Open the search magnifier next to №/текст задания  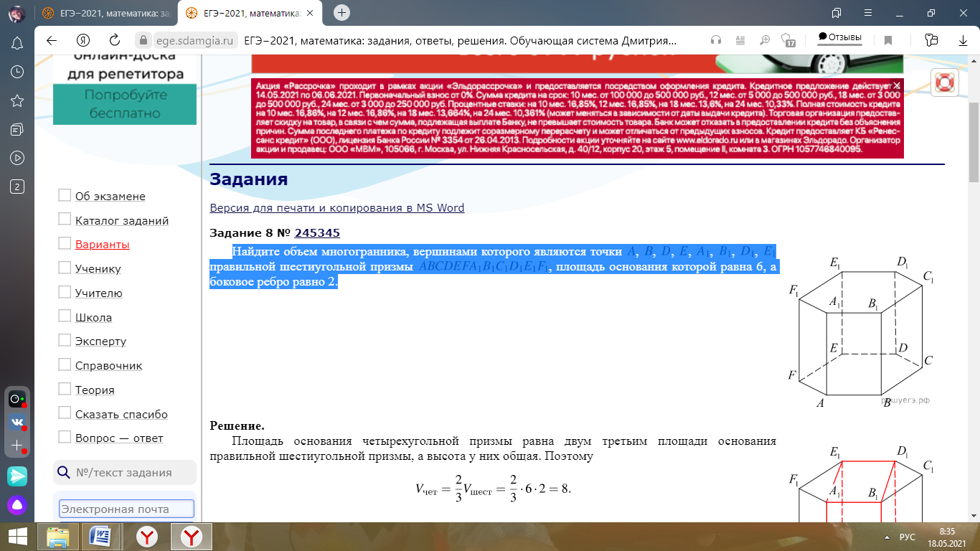coord(64,473)
